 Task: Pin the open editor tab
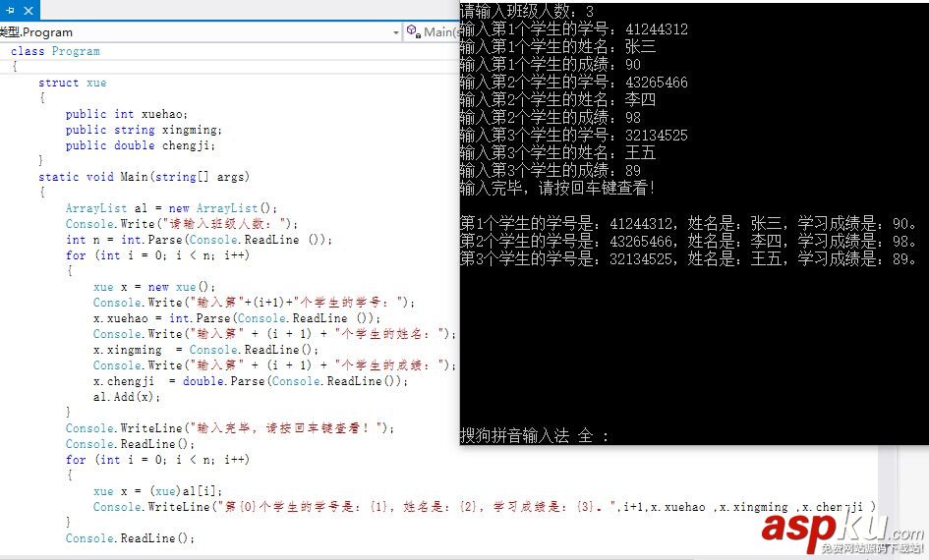point(10,11)
